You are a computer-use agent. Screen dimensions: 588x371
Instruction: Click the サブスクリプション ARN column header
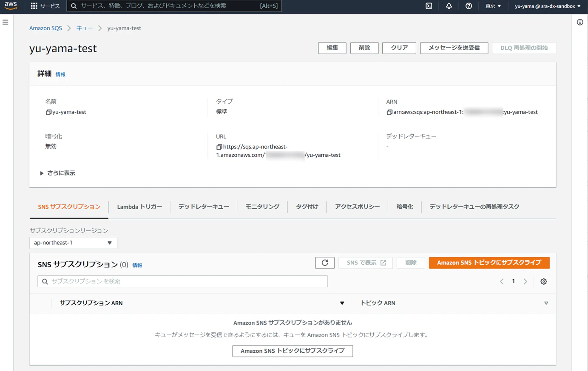(91, 303)
